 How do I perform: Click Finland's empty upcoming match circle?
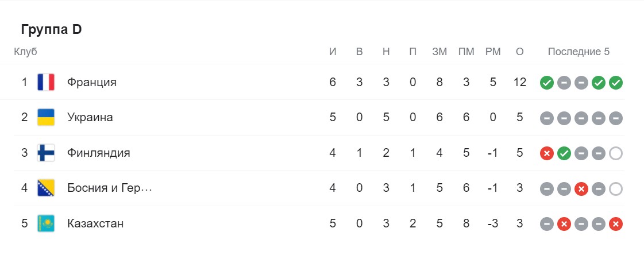click(x=616, y=154)
